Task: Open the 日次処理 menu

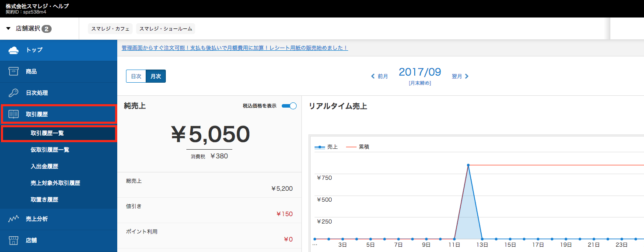Action: click(x=59, y=93)
